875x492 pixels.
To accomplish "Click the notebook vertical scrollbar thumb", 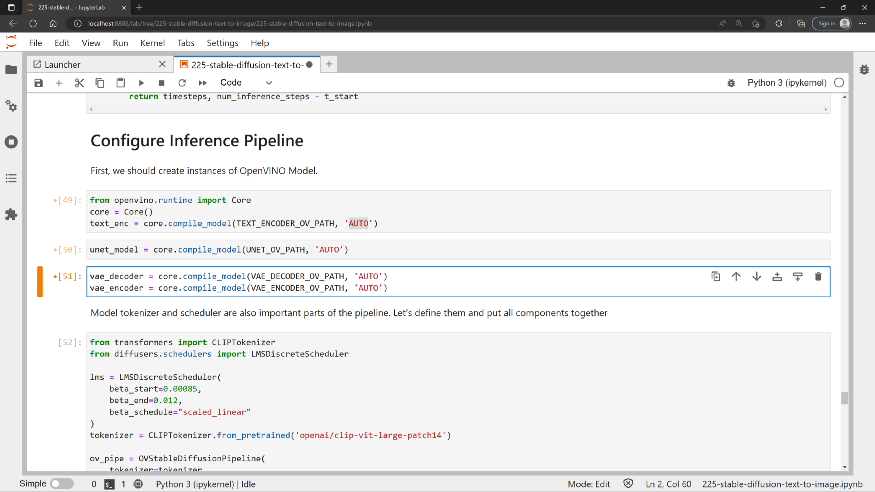I will point(844,398).
